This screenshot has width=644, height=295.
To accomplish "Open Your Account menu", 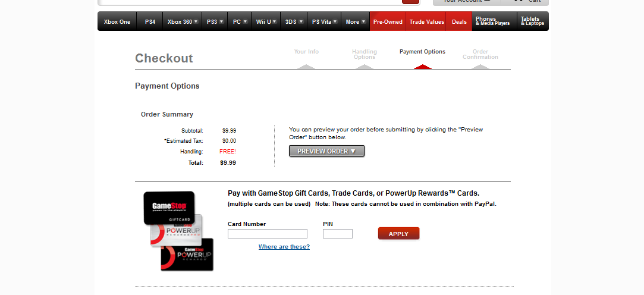I will 467,1.
